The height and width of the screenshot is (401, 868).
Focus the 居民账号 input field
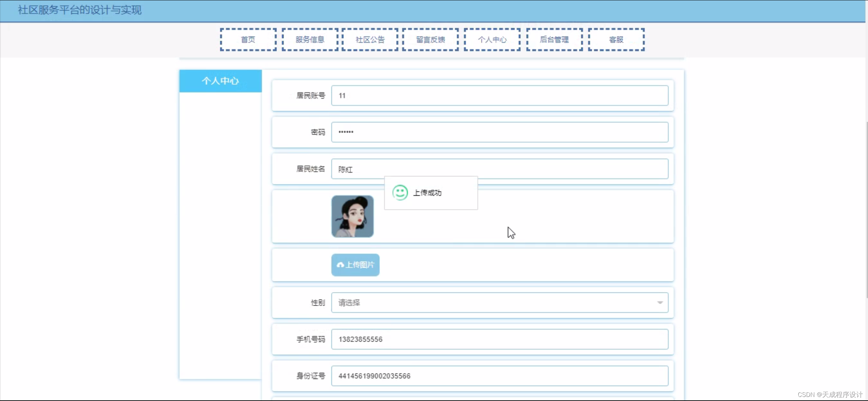(x=499, y=96)
